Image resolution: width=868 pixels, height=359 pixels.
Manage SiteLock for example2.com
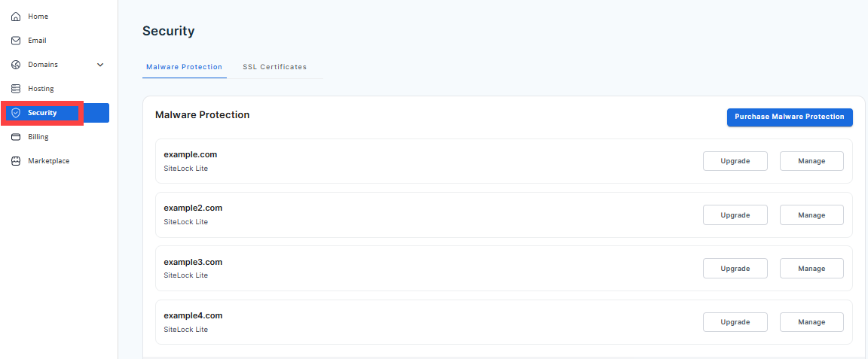pos(811,215)
